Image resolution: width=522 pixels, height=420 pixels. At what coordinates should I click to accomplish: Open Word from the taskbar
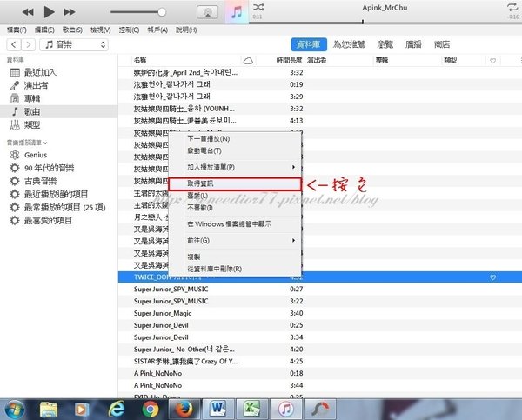(218, 410)
